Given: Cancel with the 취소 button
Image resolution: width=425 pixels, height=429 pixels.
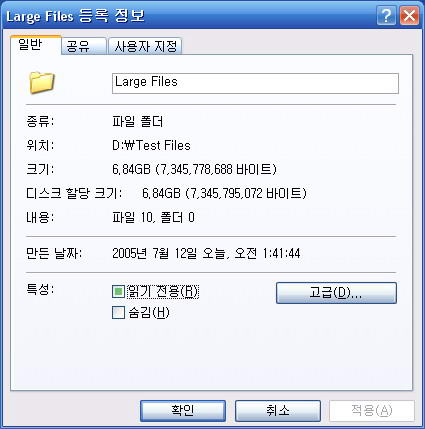Looking at the screenshot, I should (x=278, y=411).
